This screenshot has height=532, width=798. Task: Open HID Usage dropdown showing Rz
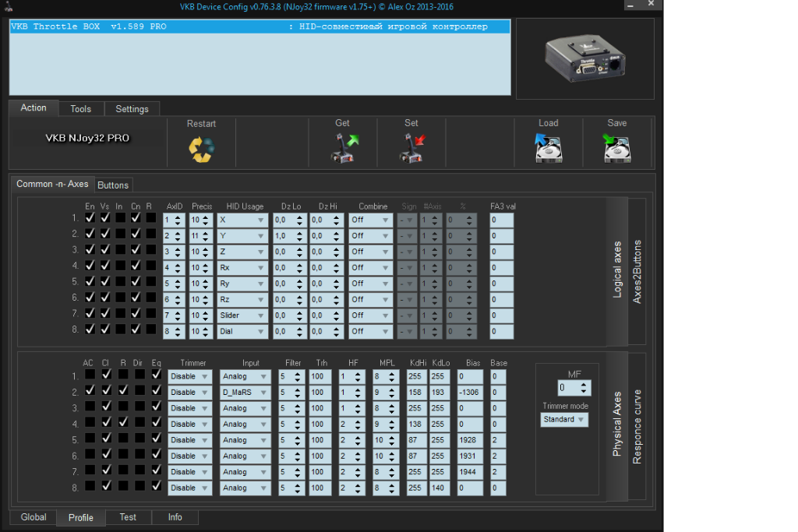pyautogui.click(x=242, y=300)
